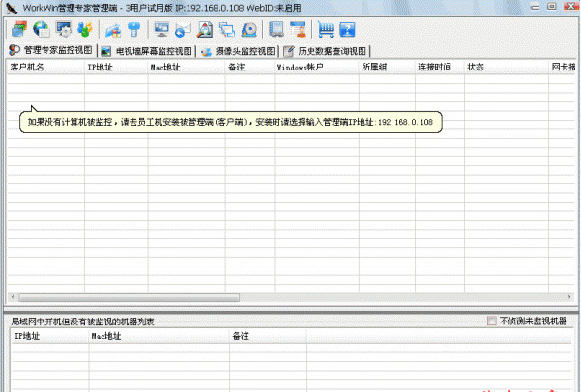Viewport: 581px width, 392px height.
Task: Select the blue T-shaped brush icon
Action: coord(134,29)
